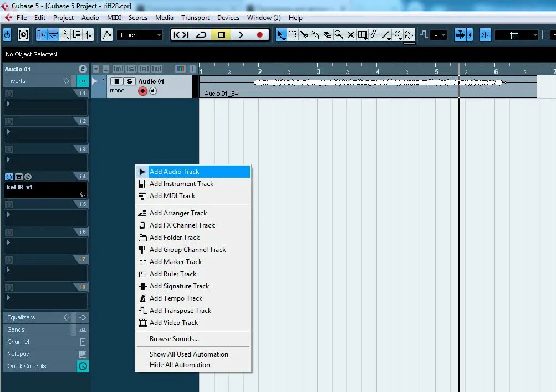Click the Play transport button

click(241, 35)
